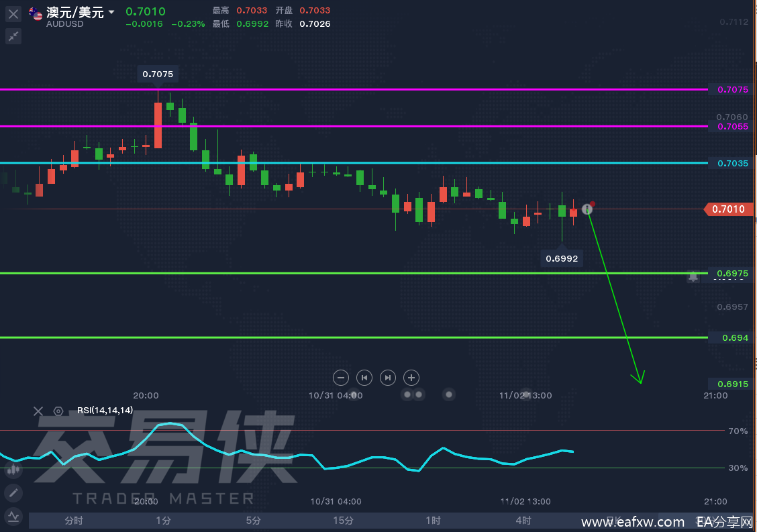This screenshot has height=532, width=757.
Task: Click the Australia/US flag pair icon
Action: coord(36,13)
